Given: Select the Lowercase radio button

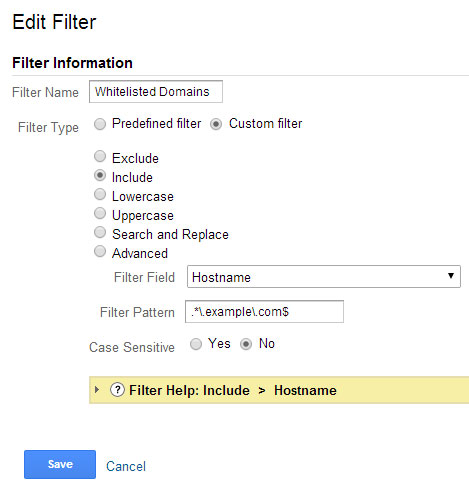Looking at the screenshot, I should pyautogui.click(x=100, y=194).
